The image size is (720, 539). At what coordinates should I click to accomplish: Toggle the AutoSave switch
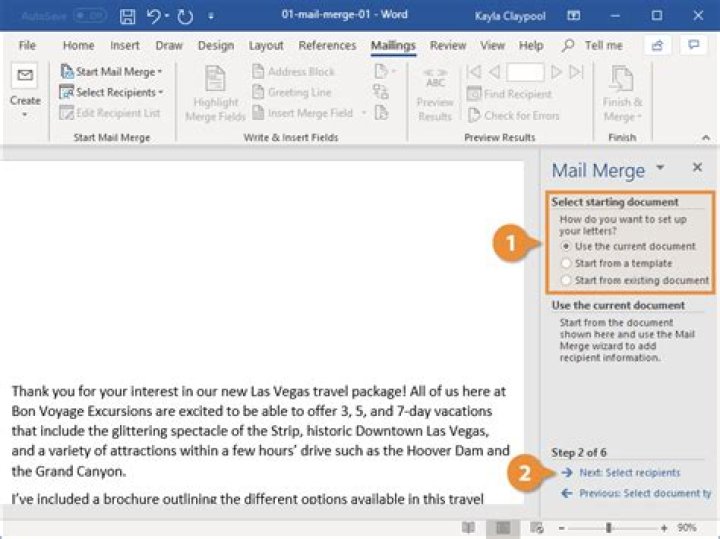(90, 16)
